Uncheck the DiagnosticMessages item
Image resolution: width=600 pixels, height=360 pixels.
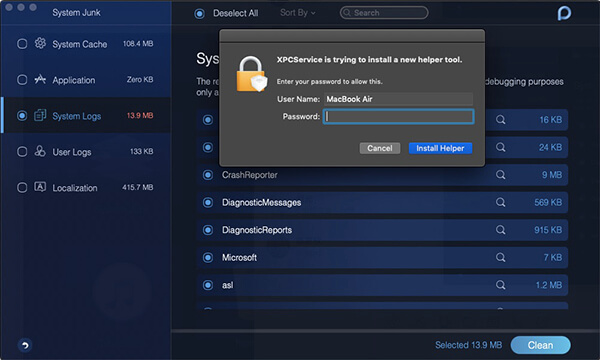click(x=208, y=202)
